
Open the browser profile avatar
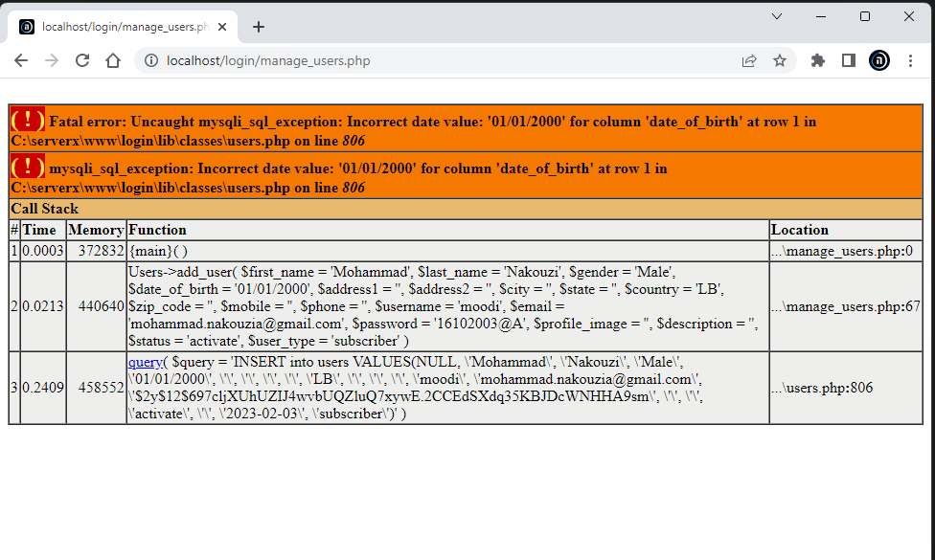click(x=879, y=60)
